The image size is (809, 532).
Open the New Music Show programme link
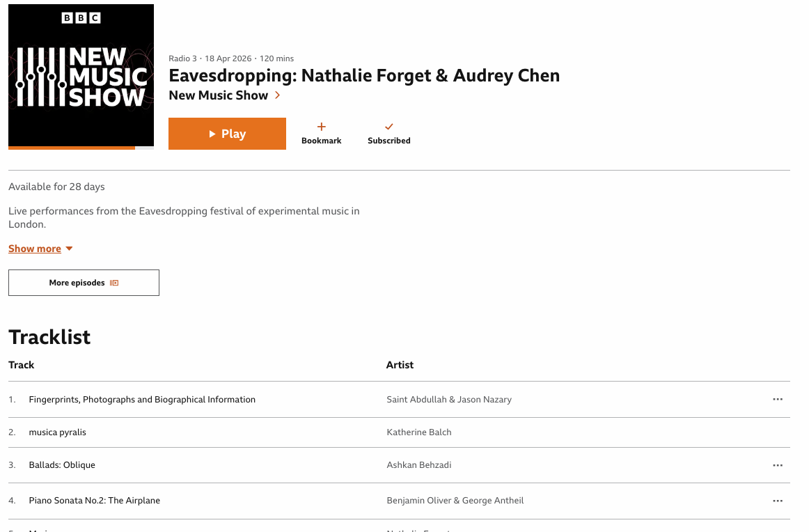point(219,95)
